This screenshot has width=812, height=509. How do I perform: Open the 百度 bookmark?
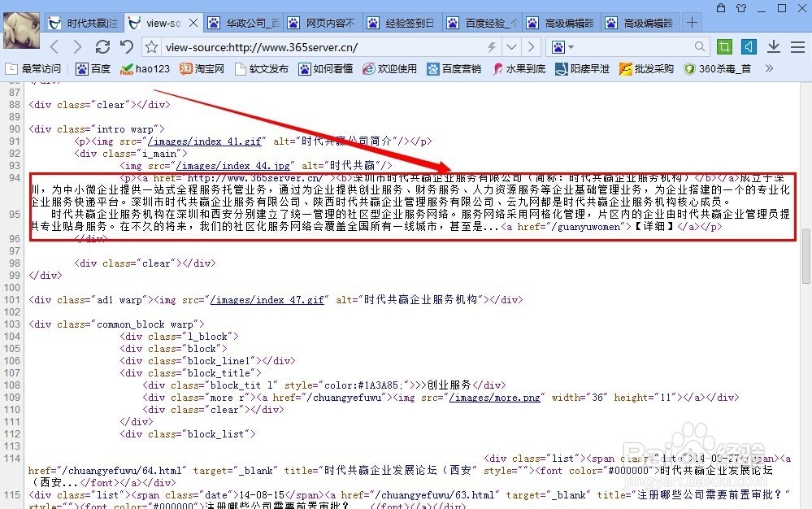coord(93,68)
